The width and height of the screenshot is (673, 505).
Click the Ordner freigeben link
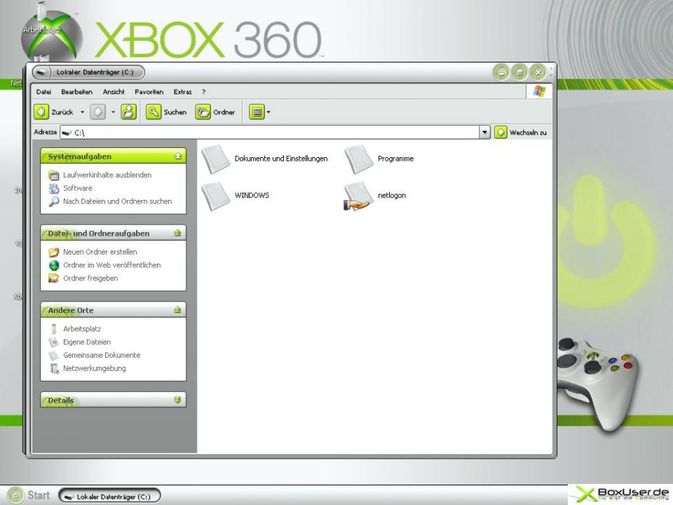coord(91,278)
